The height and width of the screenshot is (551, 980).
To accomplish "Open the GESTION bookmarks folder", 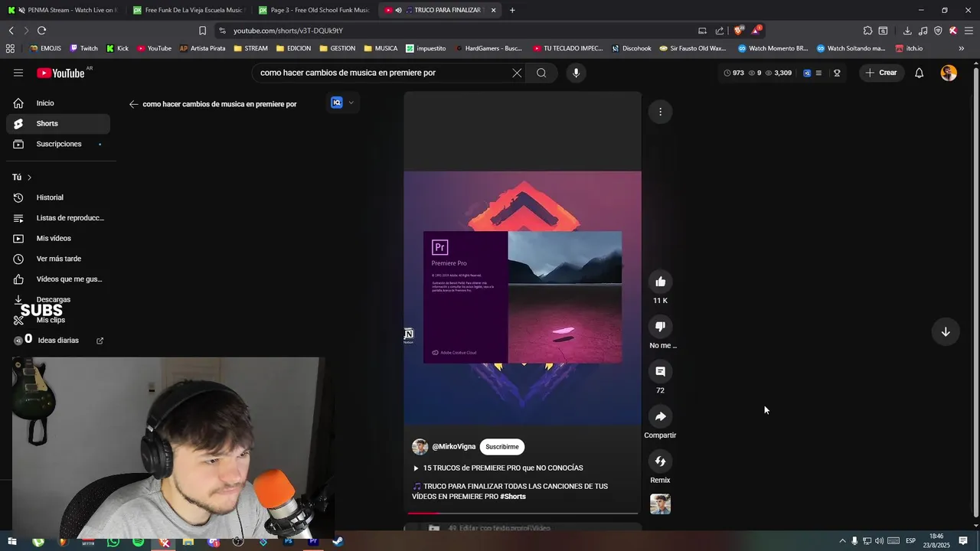I will tap(337, 48).
